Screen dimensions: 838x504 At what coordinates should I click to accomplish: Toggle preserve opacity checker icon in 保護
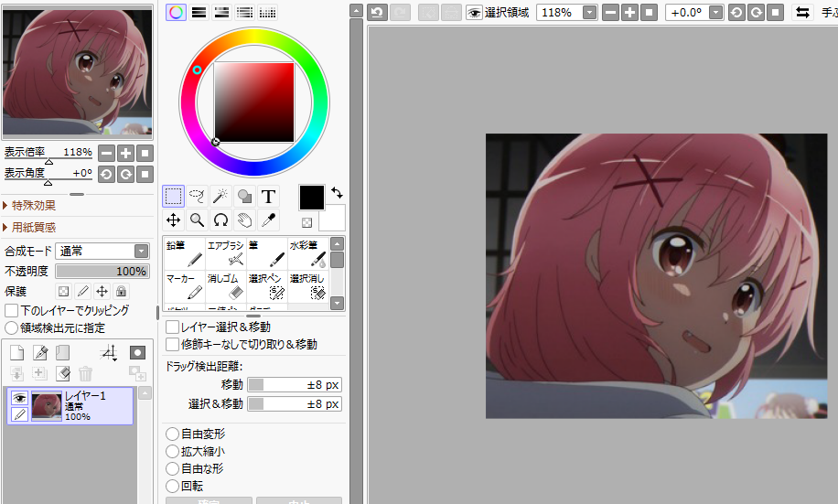coord(64,291)
